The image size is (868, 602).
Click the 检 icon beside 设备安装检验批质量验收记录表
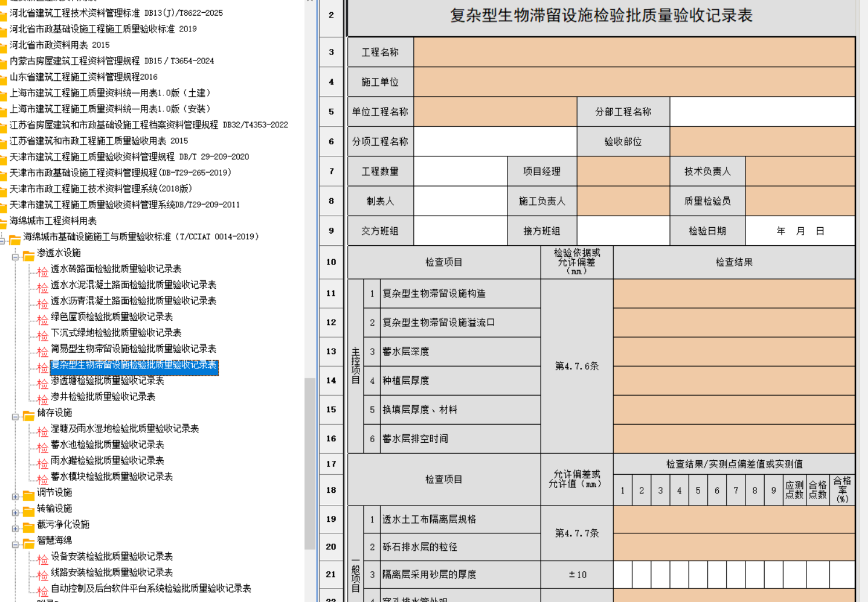[42, 559]
